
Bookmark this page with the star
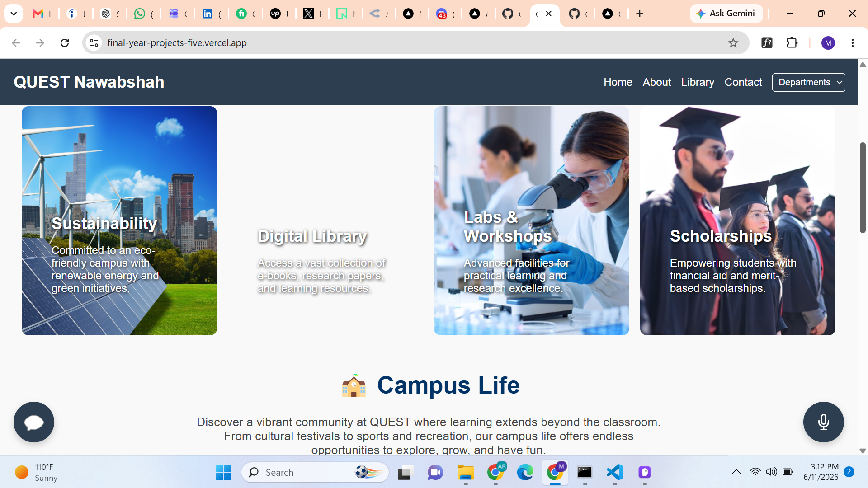[x=733, y=43]
